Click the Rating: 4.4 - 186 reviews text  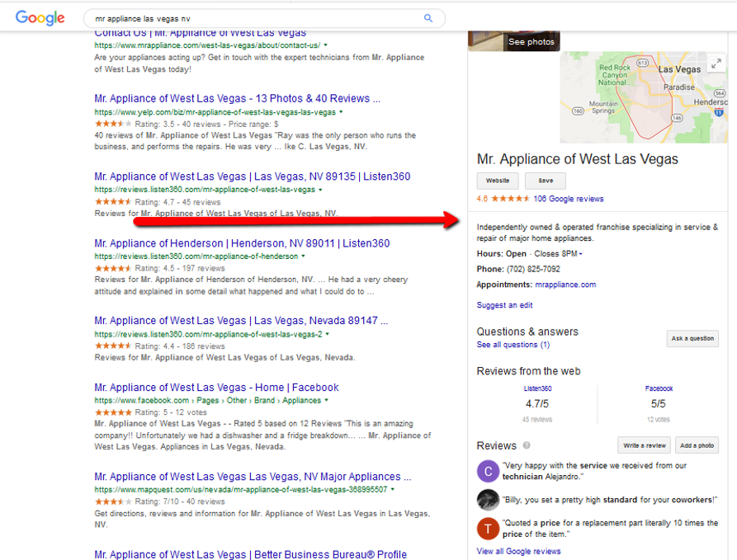coord(180,346)
